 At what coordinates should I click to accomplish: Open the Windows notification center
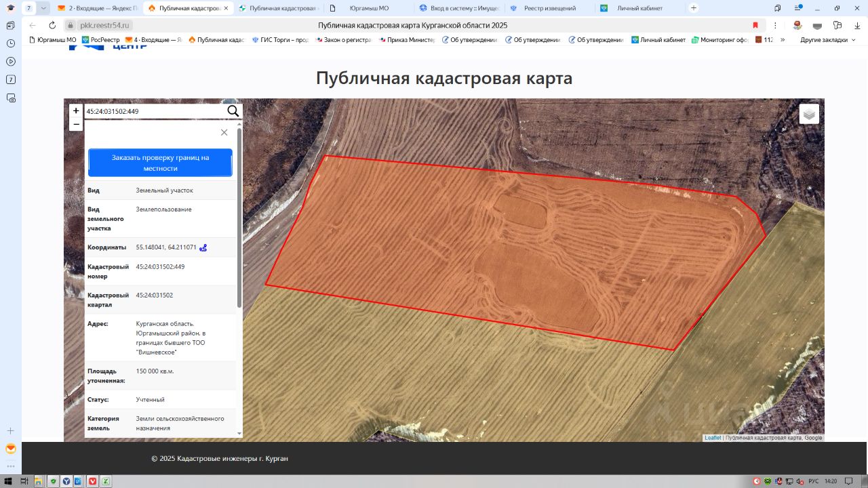point(848,481)
